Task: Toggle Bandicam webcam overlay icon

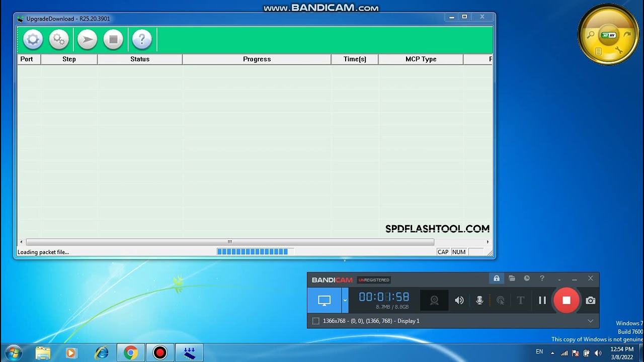Action: pyautogui.click(x=434, y=300)
